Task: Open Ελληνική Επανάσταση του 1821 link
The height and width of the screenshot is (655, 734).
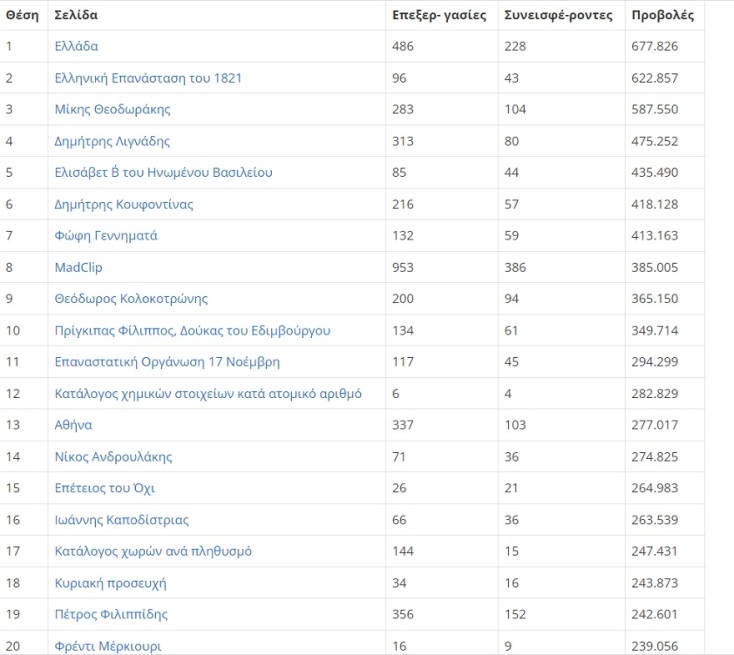Action: pos(148,78)
